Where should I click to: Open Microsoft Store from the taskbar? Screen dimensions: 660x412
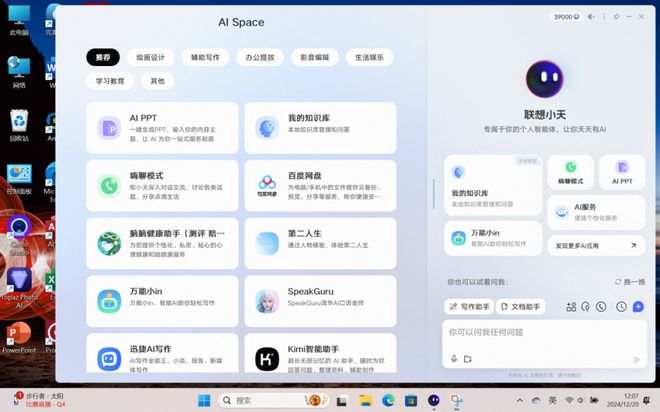(x=411, y=401)
